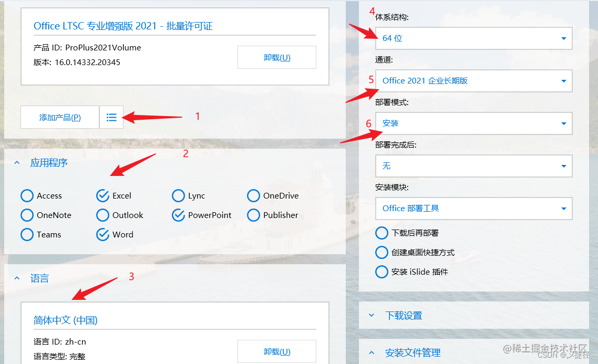Screen dimensions: 598x364
Task: Enable the Outlook application
Action: coord(102,215)
